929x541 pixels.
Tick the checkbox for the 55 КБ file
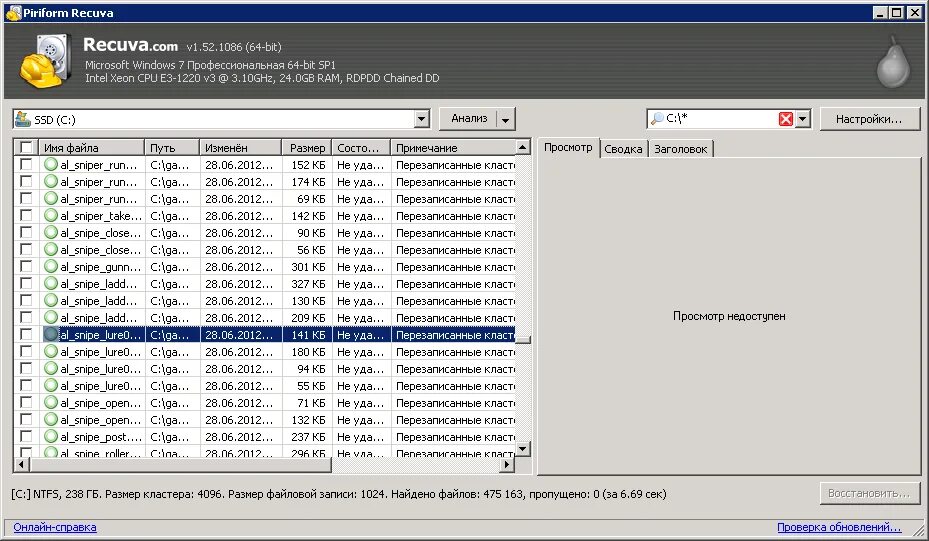pyautogui.click(x=26, y=386)
